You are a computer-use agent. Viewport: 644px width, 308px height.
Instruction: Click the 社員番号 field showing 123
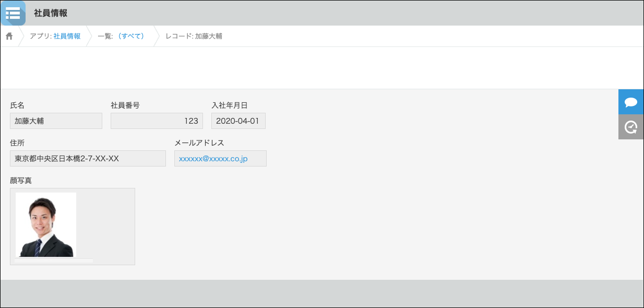point(157,121)
